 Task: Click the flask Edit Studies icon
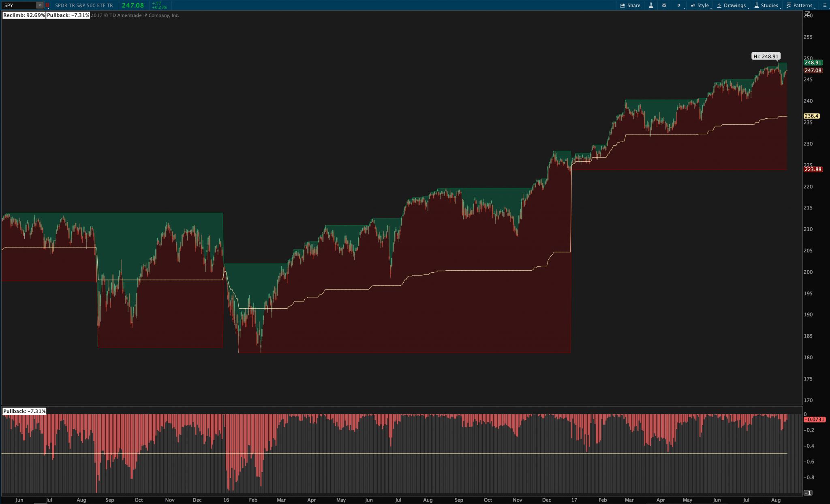pos(651,5)
